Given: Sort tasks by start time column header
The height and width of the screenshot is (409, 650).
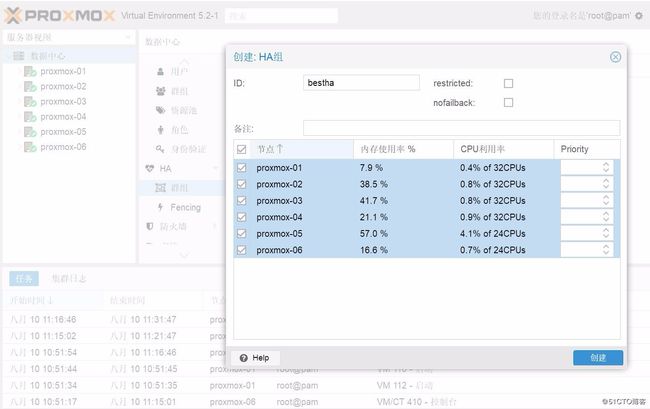Looking at the screenshot, I should point(53,300).
